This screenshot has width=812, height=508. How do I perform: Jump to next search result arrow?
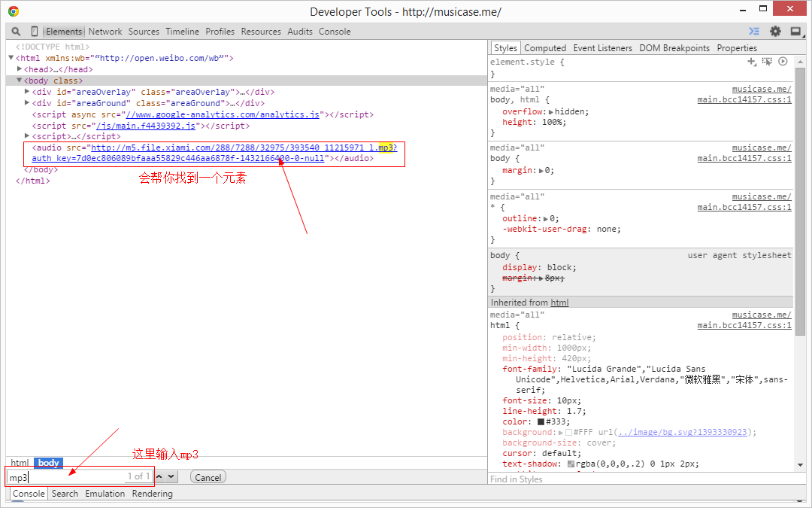tap(171, 476)
